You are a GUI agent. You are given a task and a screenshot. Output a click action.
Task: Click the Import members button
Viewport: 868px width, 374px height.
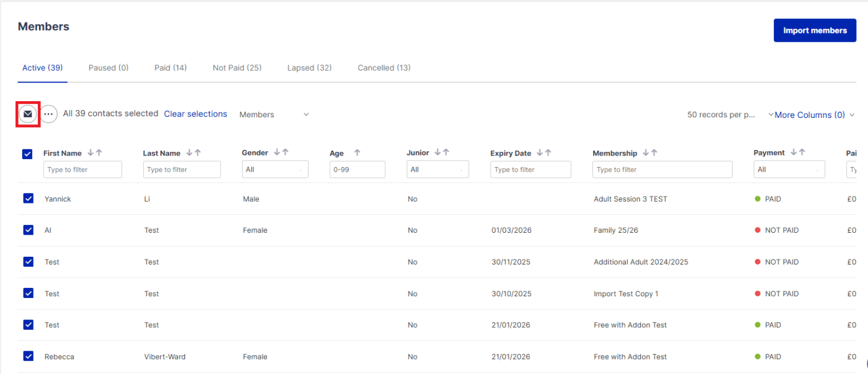click(815, 31)
